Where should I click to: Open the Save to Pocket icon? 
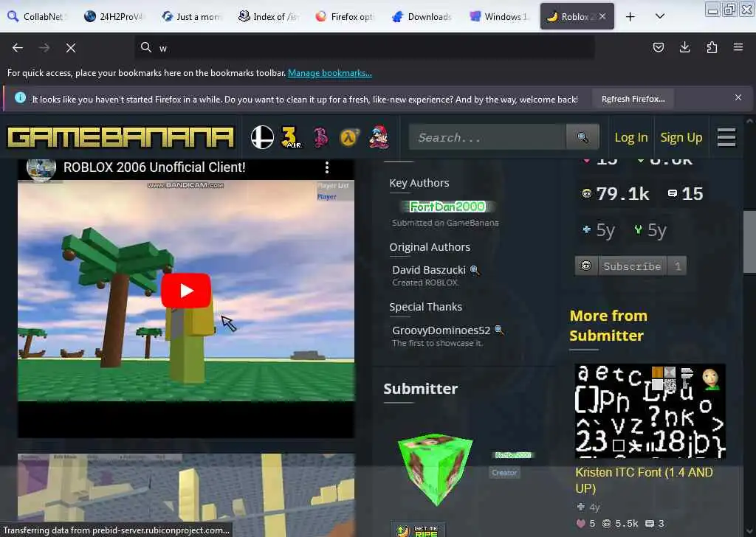click(658, 47)
